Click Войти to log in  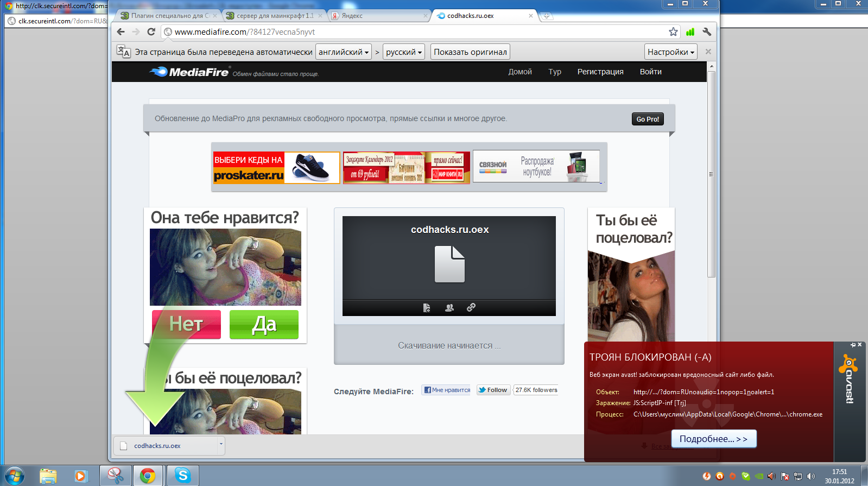click(x=650, y=72)
